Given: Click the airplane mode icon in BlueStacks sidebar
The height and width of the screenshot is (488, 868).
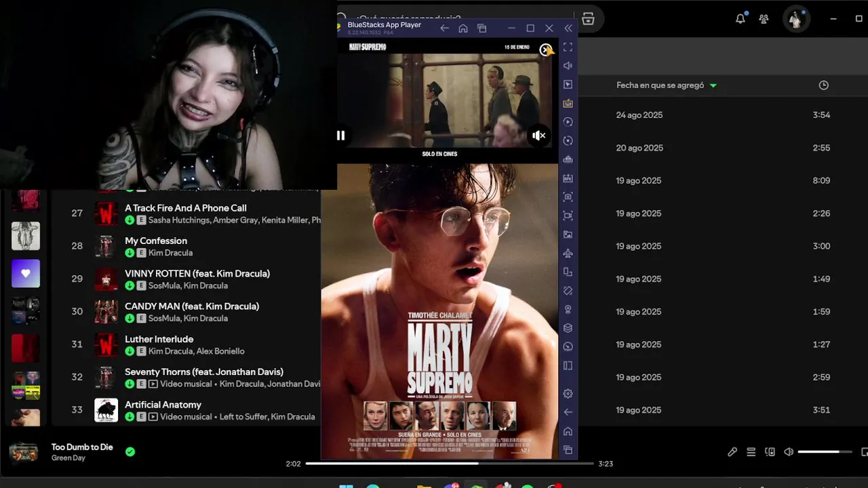Looking at the screenshot, I should pos(568,253).
